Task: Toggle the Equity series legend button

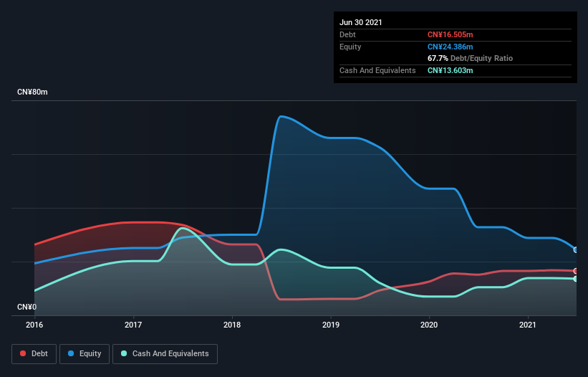Action: pyautogui.click(x=85, y=354)
